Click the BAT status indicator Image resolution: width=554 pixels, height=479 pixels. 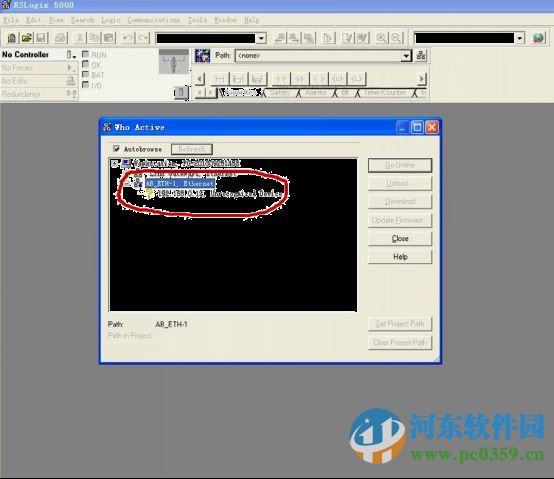pyautogui.click(x=85, y=75)
